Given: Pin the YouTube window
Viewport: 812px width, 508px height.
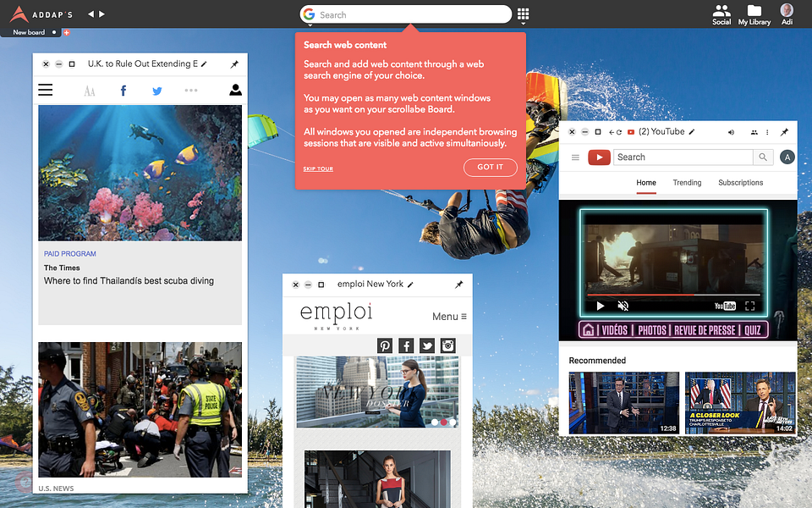Looking at the screenshot, I should tap(785, 132).
